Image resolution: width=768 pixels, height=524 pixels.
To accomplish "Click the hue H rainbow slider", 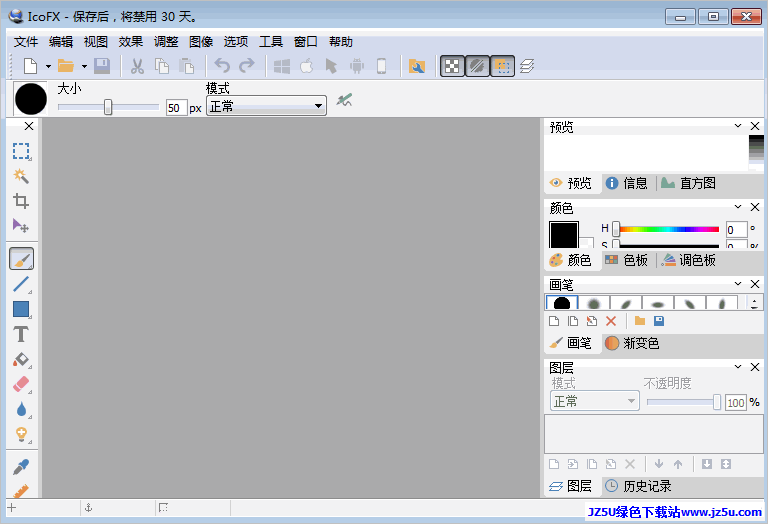I will pos(667,229).
